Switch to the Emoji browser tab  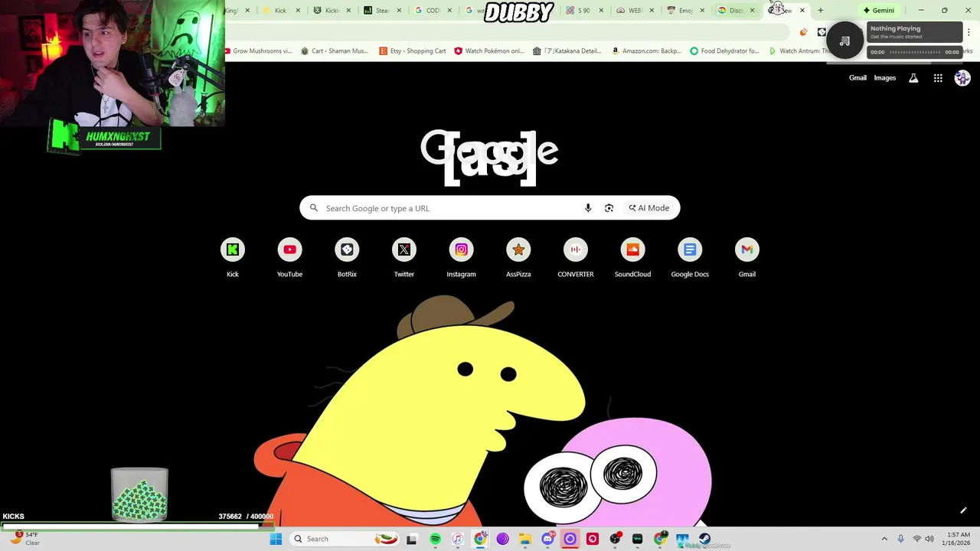pyautogui.click(x=686, y=10)
